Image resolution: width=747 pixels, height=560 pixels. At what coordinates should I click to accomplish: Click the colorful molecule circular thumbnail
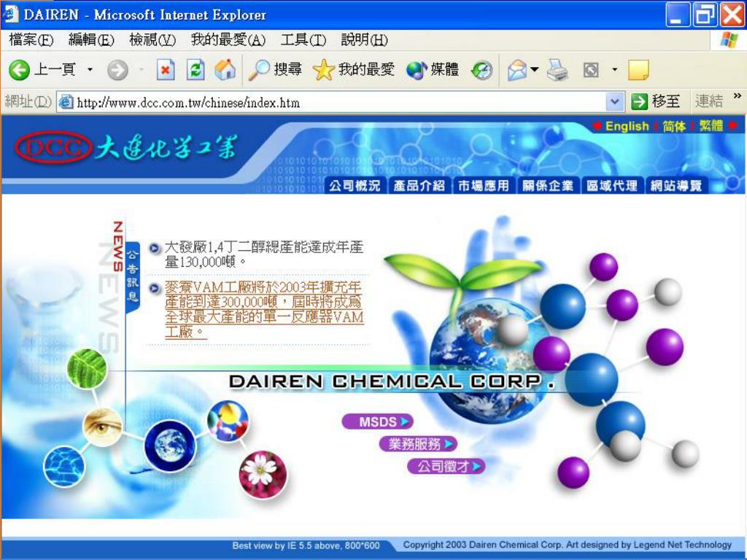[228, 421]
